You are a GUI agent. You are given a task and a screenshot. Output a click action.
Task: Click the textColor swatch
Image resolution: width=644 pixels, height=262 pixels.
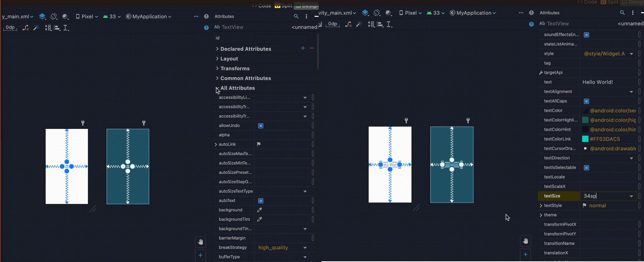[586, 111]
